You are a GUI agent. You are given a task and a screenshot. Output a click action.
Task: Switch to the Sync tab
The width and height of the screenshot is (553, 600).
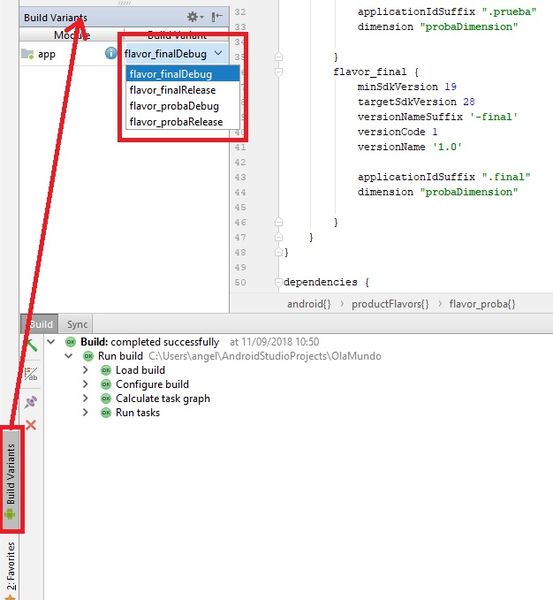tap(77, 324)
